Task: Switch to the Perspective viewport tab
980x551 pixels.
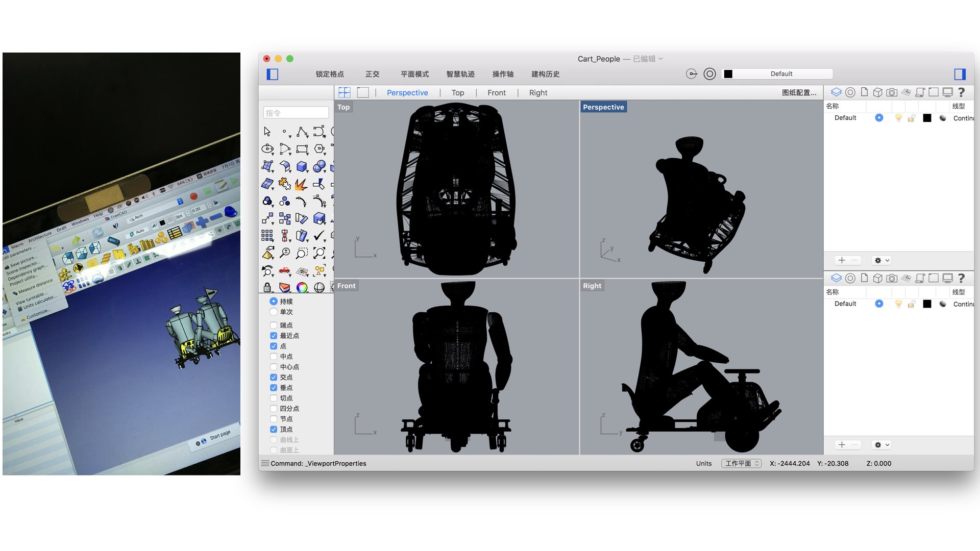Action: pos(407,92)
